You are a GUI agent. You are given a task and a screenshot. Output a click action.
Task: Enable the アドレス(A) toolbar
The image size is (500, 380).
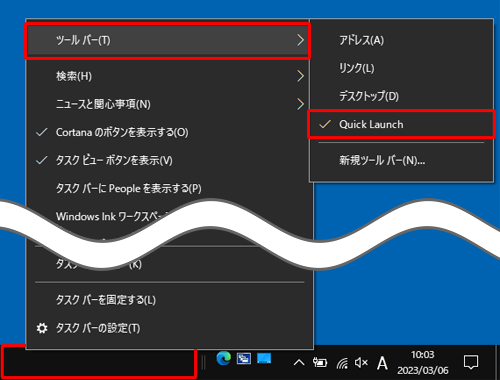click(x=401, y=40)
